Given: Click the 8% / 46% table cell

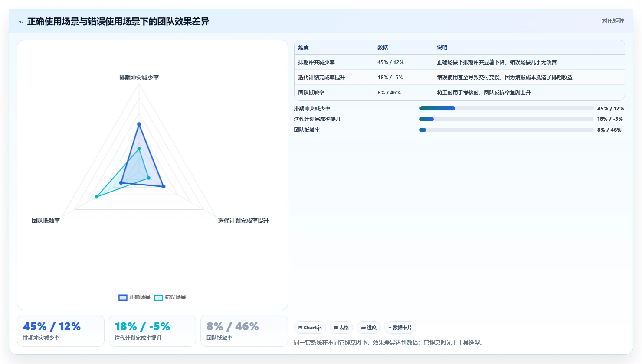Looking at the screenshot, I should (389, 93).
